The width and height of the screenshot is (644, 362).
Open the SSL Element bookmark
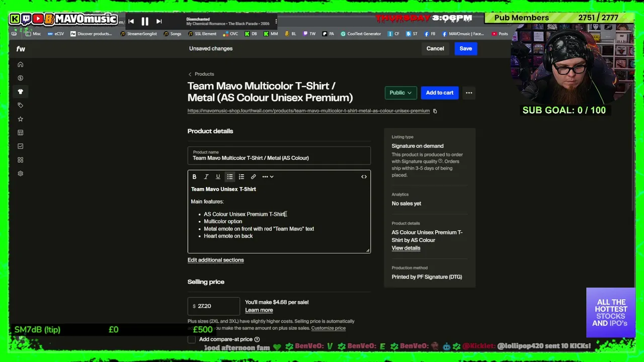(x=202, y=34)
